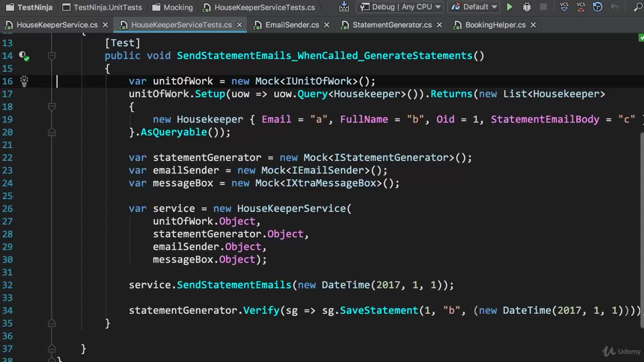
Task: Click the green Run button
Action: (510, 7)
